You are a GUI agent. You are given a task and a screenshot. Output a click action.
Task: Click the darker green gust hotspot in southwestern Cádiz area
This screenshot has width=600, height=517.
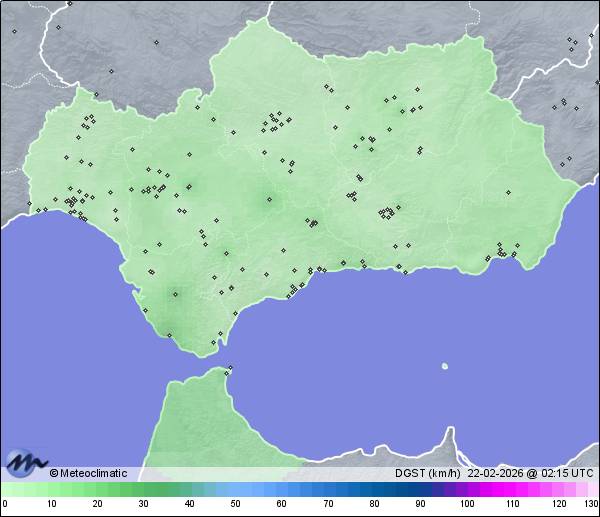pyautogui.click(x=176, y=294)
